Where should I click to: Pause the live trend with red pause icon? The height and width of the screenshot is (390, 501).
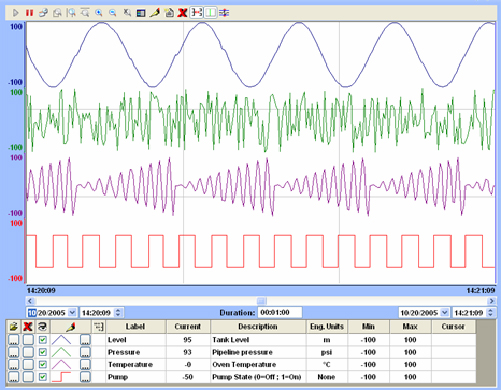pyautogui.click(x=30, y=13)
